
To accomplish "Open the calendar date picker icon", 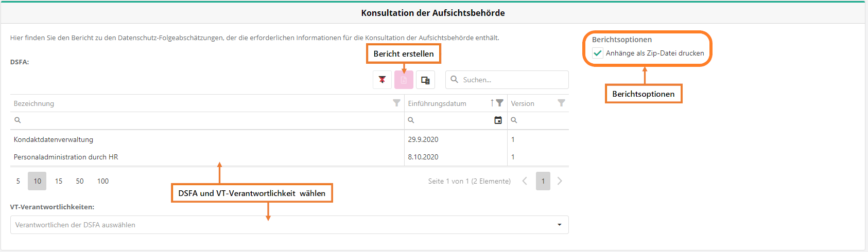I will tap(498, 120).
